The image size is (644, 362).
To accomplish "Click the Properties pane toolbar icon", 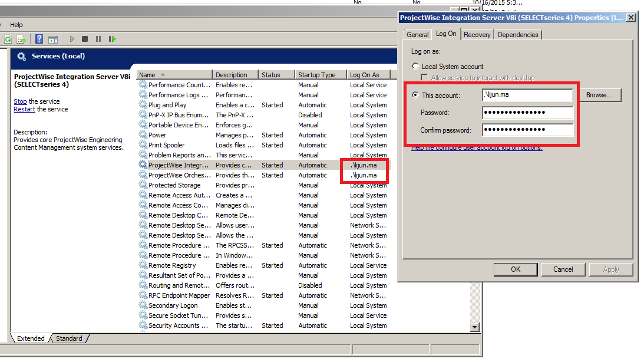I will (x=53, y=40).
